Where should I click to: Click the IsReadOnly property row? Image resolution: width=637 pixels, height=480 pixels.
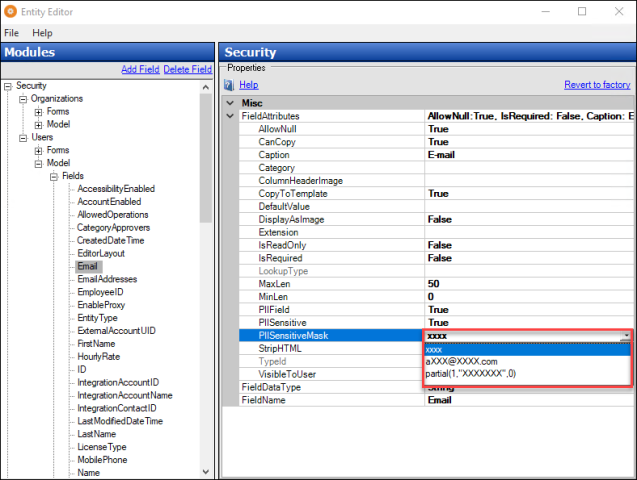pos(436,245)
